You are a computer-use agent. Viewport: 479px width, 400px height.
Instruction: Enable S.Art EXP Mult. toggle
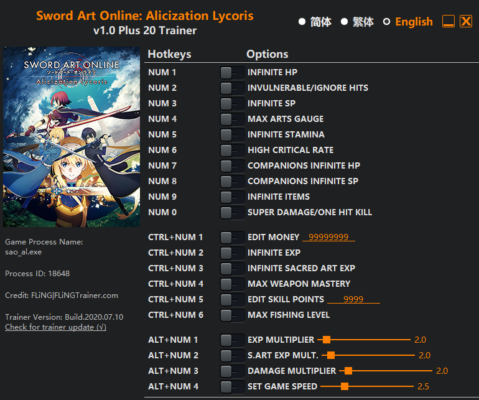point(232,356)
